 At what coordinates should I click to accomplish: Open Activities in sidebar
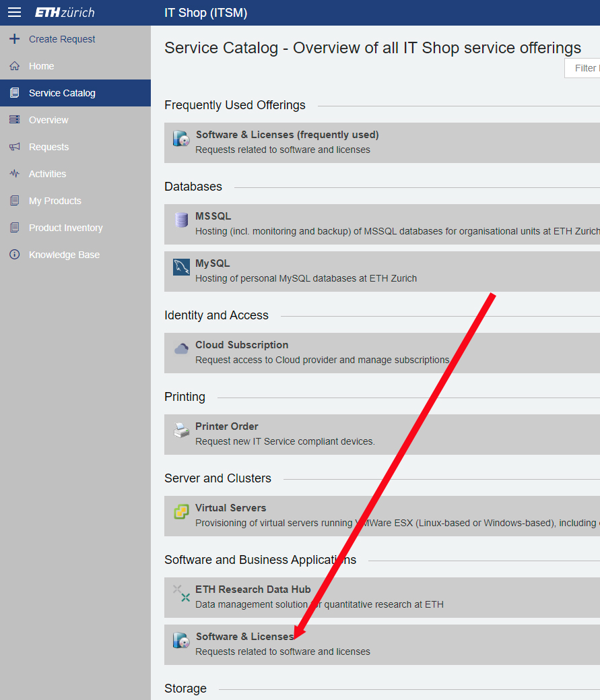75,174
